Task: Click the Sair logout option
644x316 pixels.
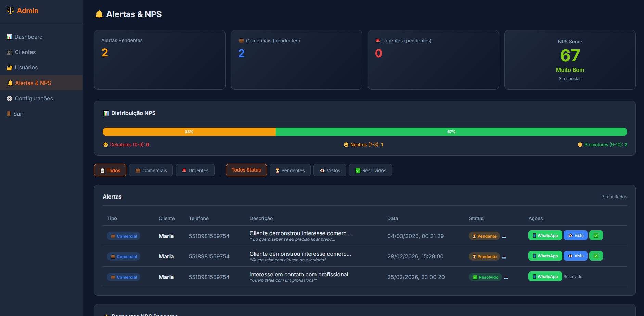Action: click(18, 113)
